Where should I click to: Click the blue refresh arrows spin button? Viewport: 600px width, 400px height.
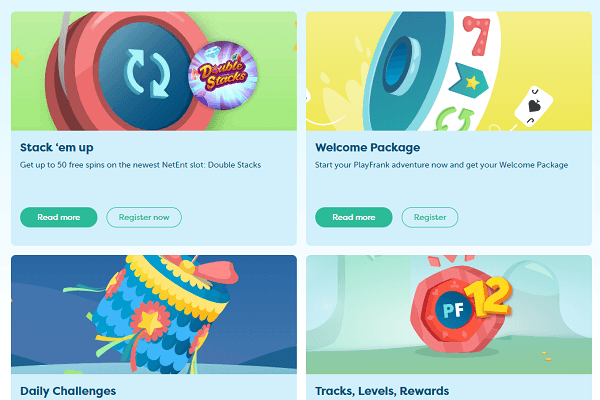147,73
